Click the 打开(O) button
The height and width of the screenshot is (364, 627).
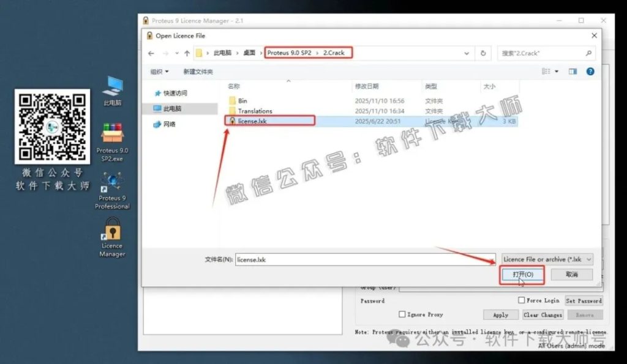click(x=521, y=275)
